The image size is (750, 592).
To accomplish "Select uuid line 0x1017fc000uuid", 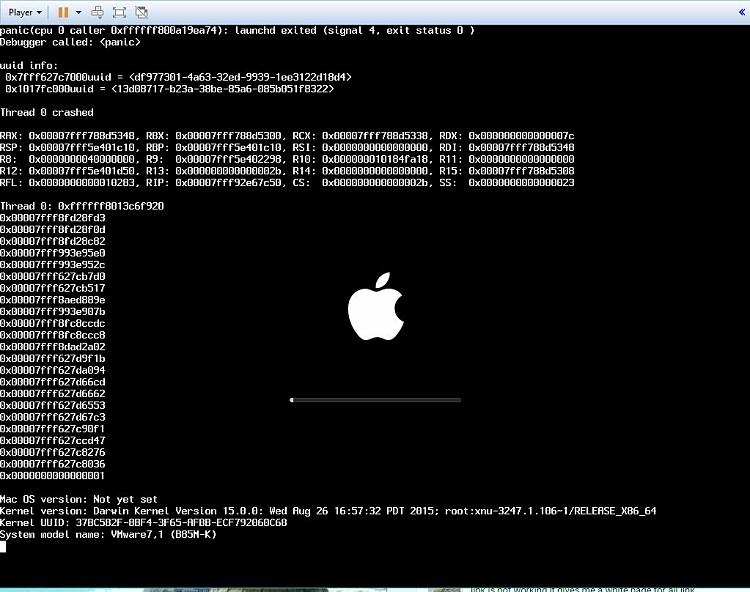I will tap(170, 89).
